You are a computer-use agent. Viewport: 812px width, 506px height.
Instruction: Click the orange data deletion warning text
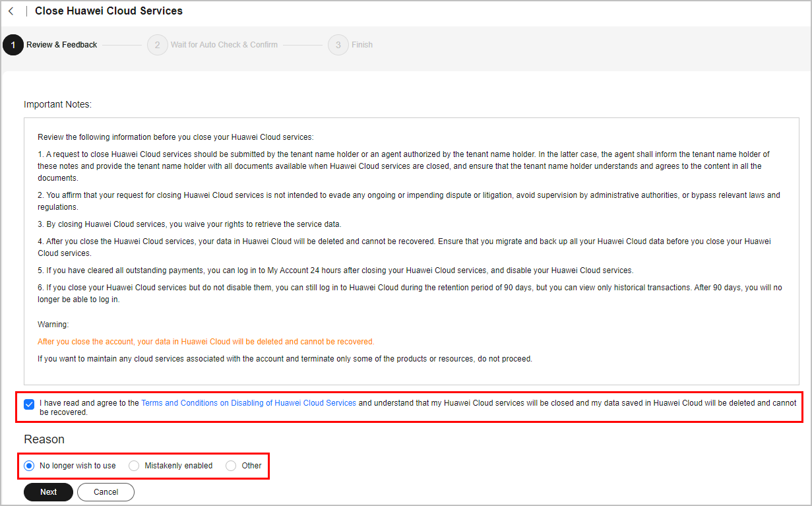(206, 342)
